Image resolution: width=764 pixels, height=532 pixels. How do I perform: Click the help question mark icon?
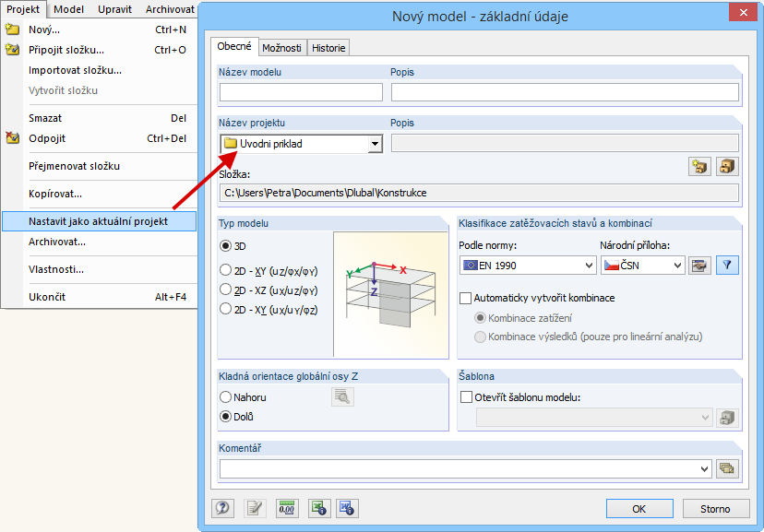222,509
